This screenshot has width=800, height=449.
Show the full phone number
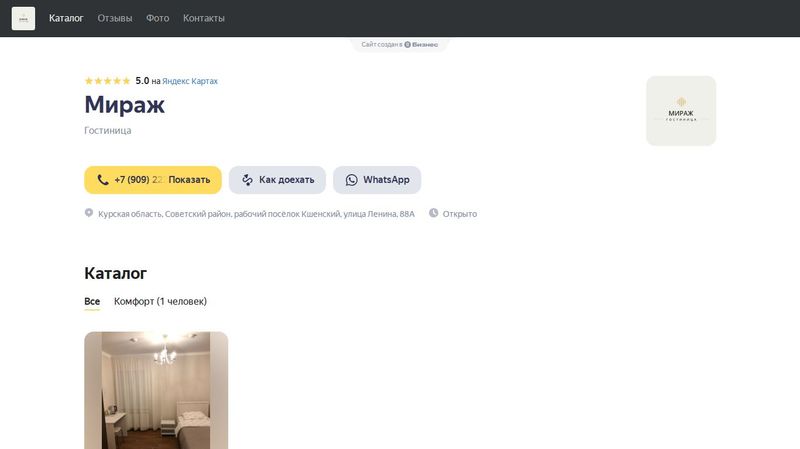(x=153, y=180)
